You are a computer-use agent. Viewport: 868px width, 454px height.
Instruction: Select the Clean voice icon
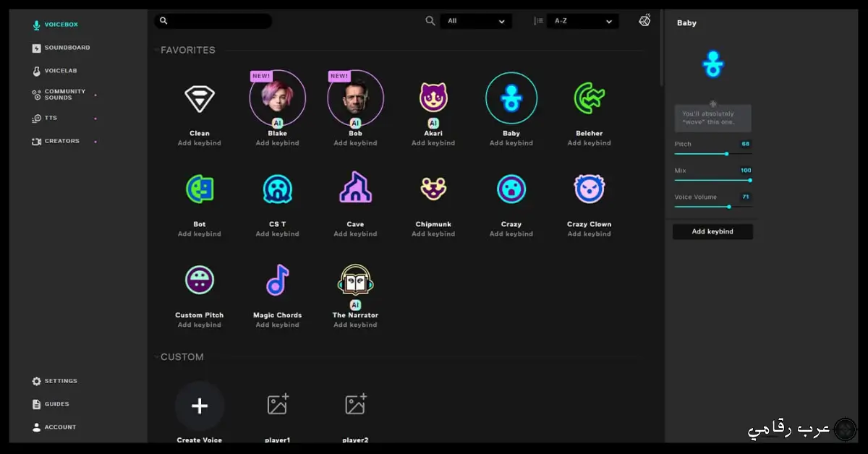[200, 98]
